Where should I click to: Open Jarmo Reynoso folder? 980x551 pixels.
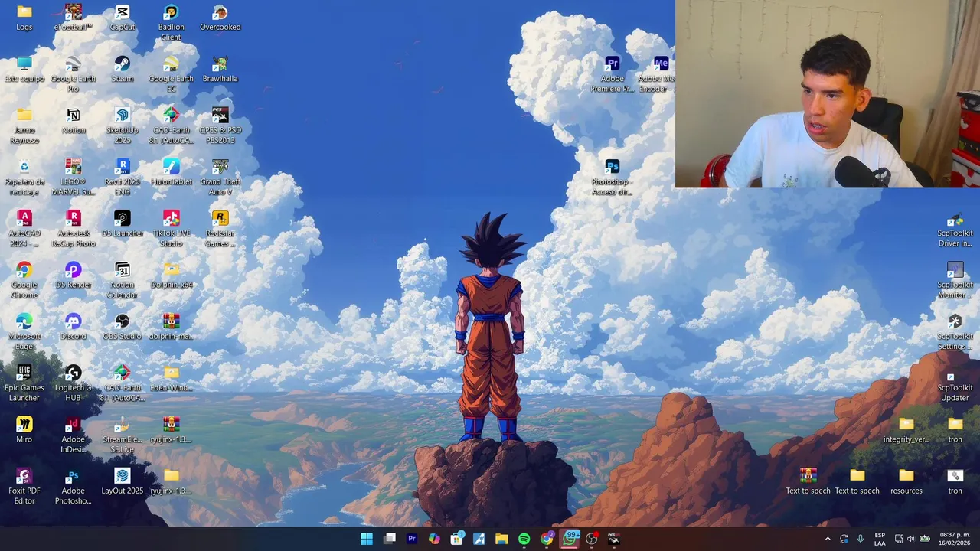[x=24, y=126]
